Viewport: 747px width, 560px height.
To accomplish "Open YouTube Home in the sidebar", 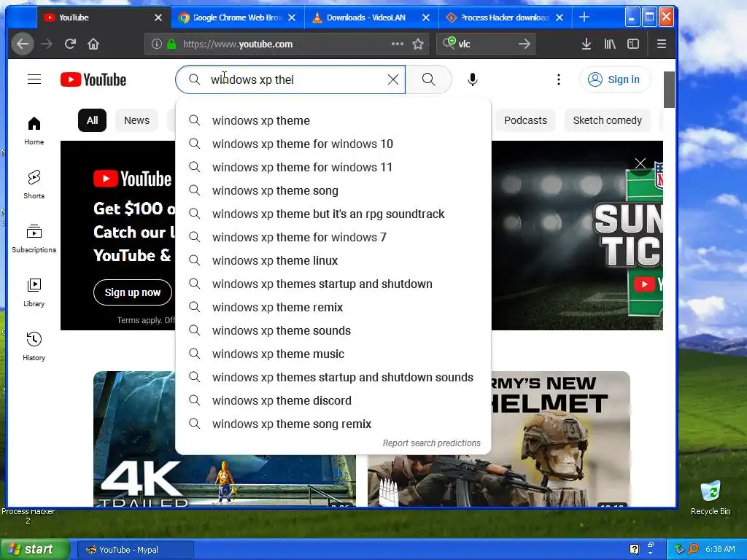I will [34, 131].
